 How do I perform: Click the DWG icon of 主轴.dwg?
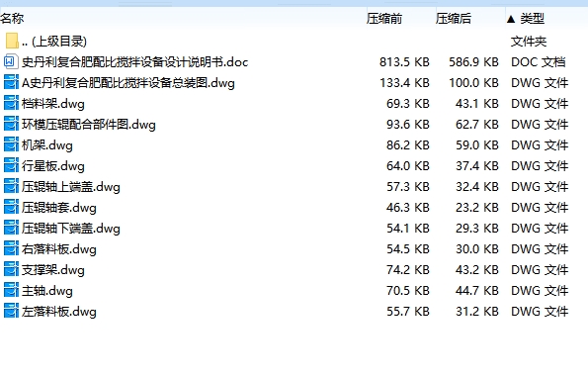11,290
